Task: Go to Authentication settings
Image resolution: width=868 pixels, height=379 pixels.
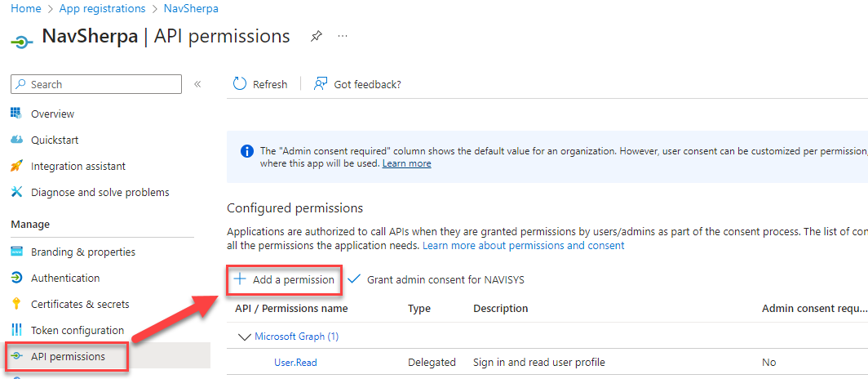Action: (65, 279)
